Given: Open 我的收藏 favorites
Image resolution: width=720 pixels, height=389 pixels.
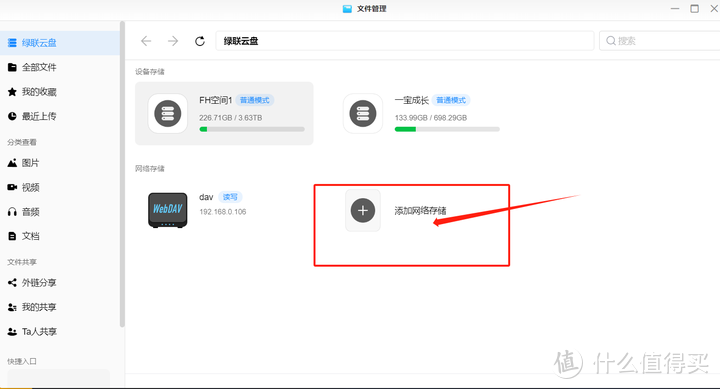Looking at the screenshot, I should pos(60,92).
